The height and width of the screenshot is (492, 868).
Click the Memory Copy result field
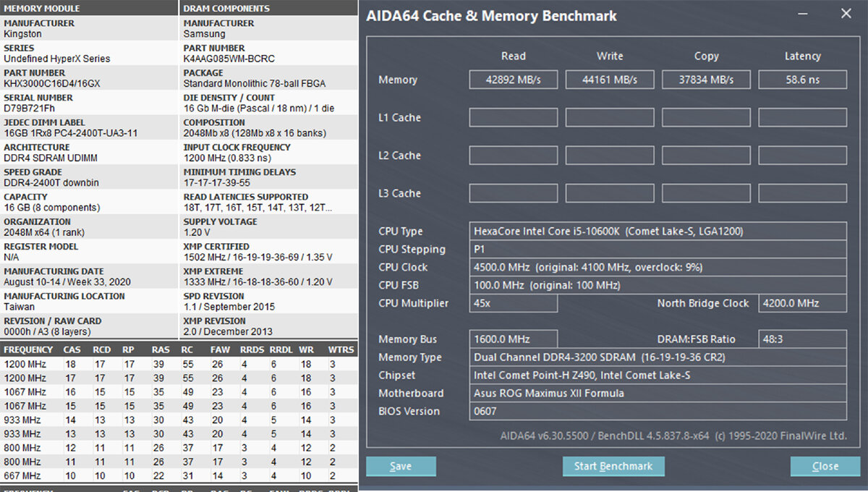[x=706, y=80]
